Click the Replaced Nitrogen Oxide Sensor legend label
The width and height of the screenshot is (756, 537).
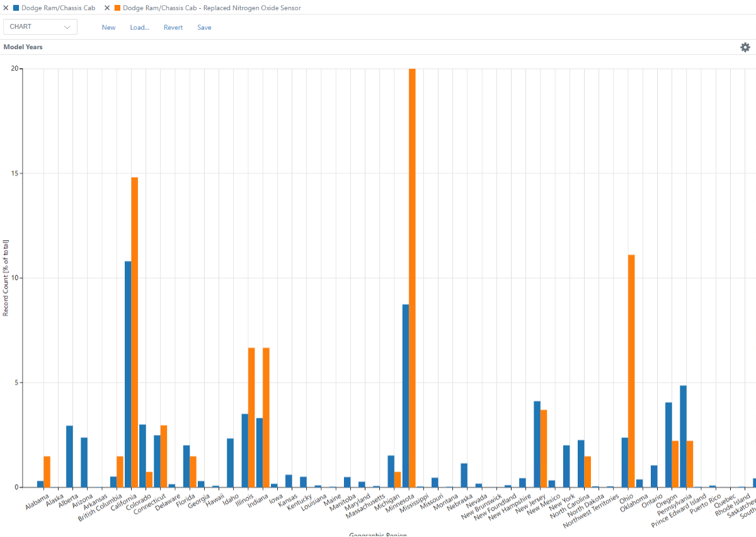(212, 8)
